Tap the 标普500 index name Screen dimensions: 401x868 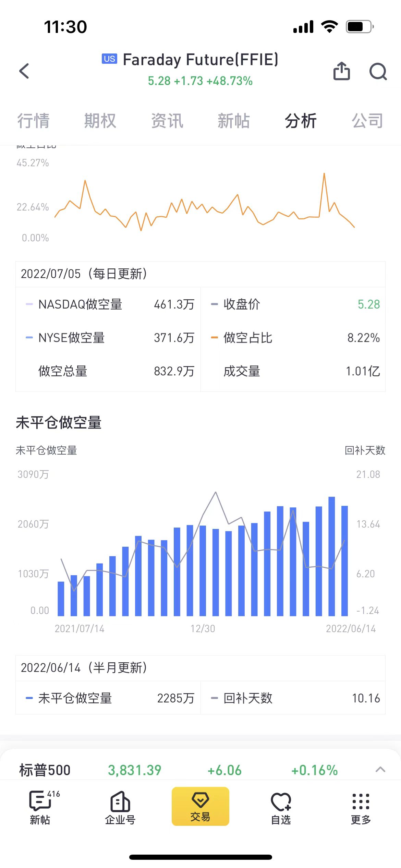pyautogui.click(x=45, y=770)
